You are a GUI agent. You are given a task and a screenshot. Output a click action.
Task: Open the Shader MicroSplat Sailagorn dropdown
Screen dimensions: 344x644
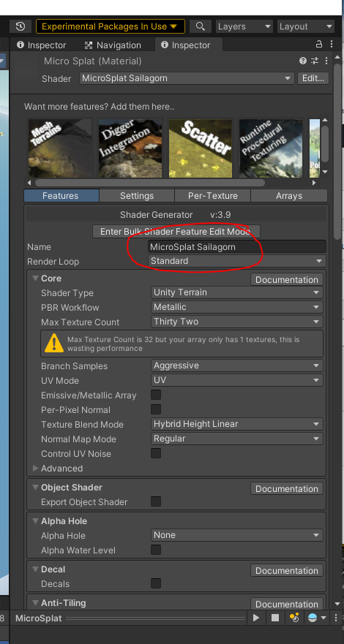[x=187, y=78]
